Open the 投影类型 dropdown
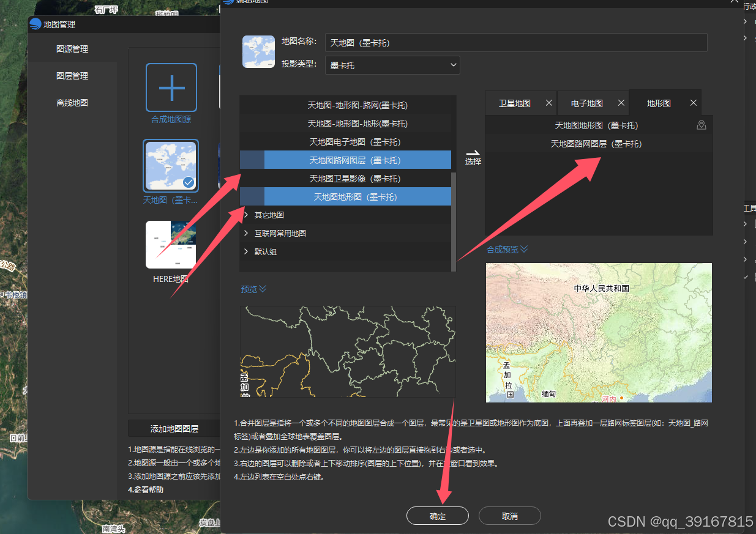 (x=392, y=65)
